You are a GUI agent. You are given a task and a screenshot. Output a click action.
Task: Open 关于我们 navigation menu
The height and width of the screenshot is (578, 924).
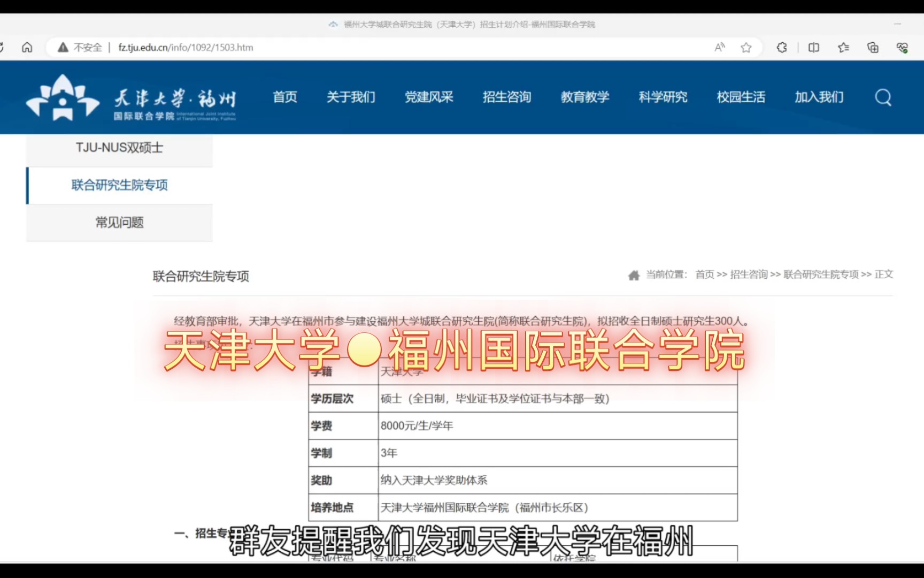tap(351, 97)
